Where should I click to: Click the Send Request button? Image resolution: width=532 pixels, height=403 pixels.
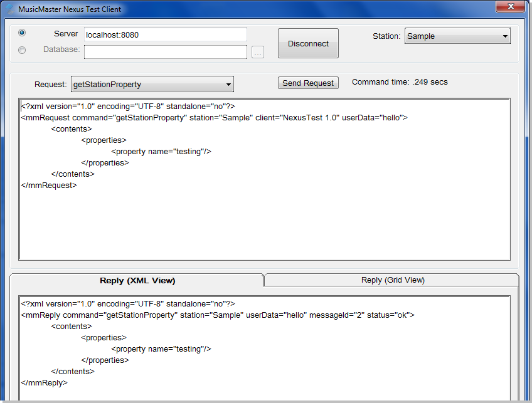[x=308, y=83]
